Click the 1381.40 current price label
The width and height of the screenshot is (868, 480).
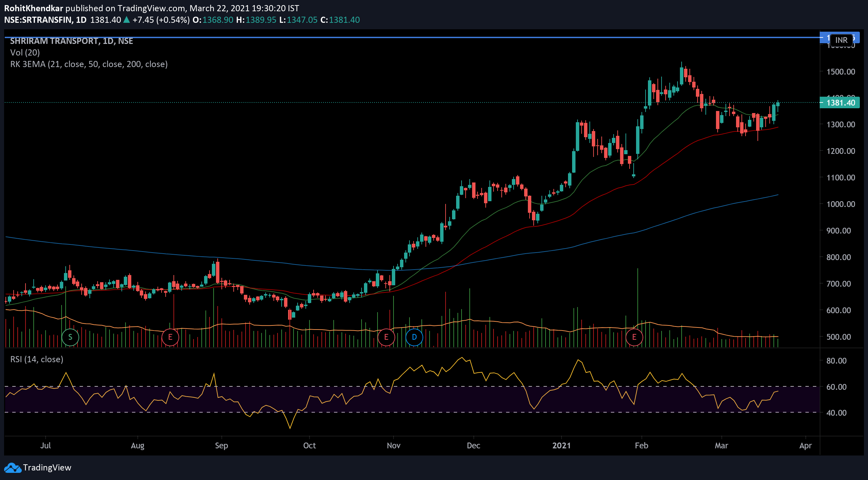[840, 102]
